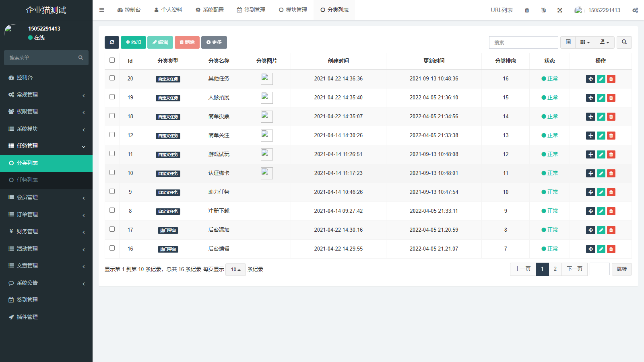Click the trash icon in top navbar

pos(527,10)
